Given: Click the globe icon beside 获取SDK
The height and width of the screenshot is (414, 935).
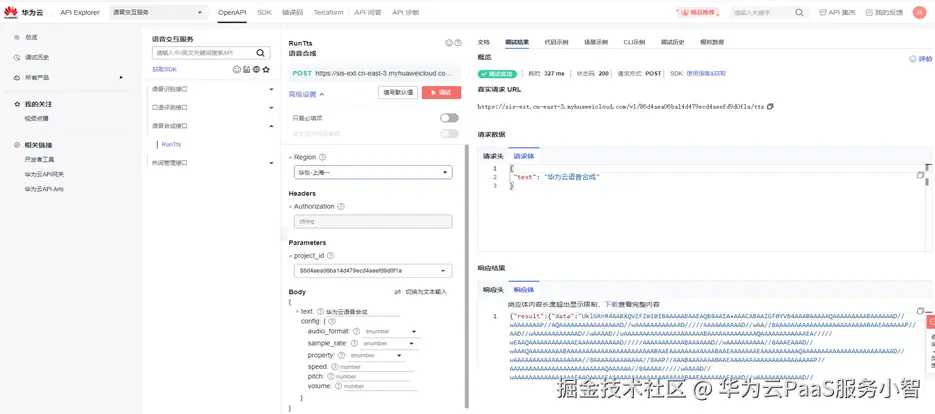Looking at the screenshot, I should tap(256, 70).
